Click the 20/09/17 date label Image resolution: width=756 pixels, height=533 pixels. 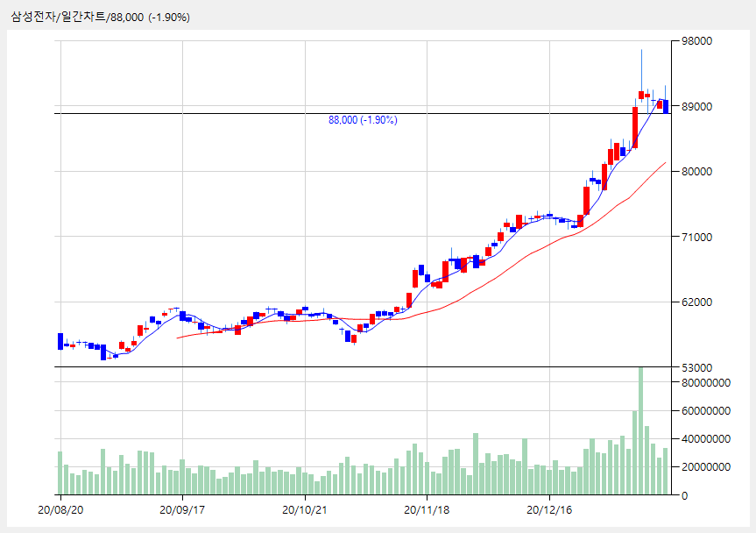[182, 510]
